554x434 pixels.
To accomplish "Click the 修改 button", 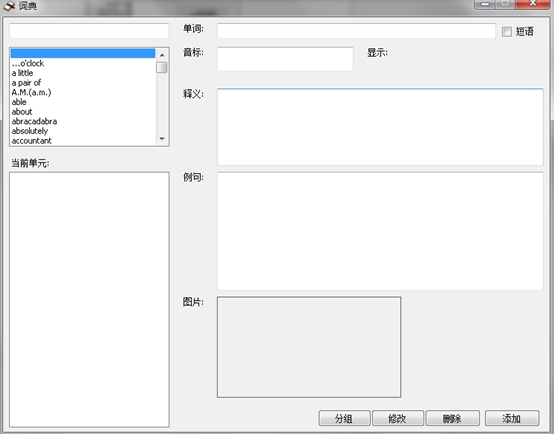I will 398,418.
